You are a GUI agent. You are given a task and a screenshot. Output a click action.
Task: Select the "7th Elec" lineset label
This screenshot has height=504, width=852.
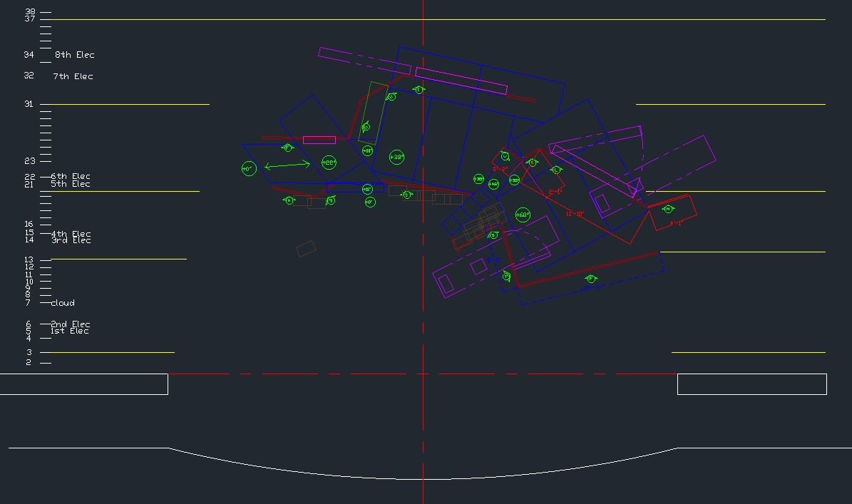coord(73,76)
